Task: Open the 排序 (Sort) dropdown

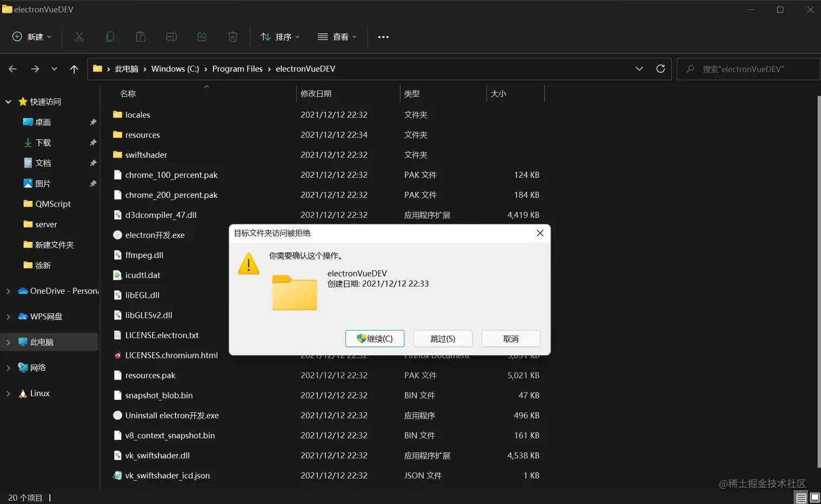Action: point(280,37)
